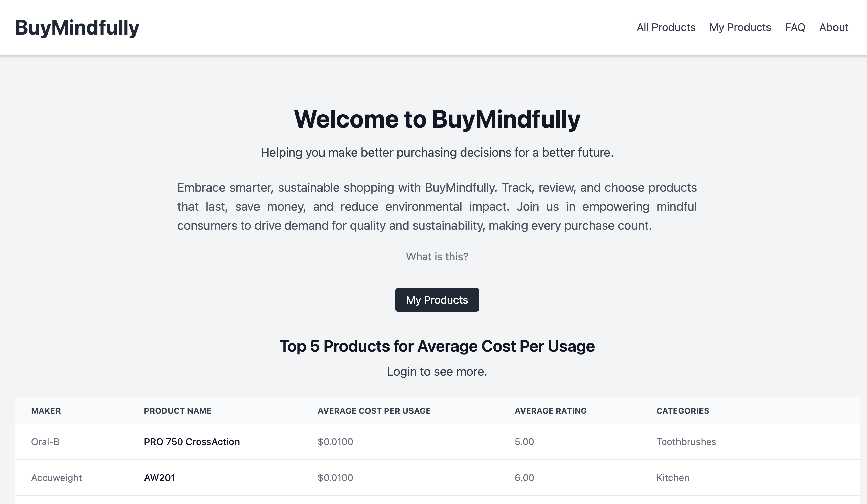This screenshot has width=867, height=504.
Task: Click the Welcome to BuyMindfully heading
Action: [437, 120]
